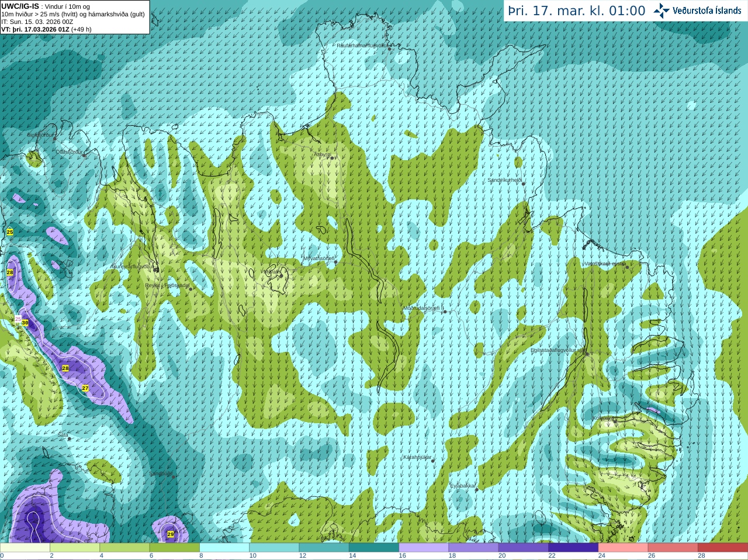Select the Raufarhafnarflugvöllur station dot

(390, 49)
